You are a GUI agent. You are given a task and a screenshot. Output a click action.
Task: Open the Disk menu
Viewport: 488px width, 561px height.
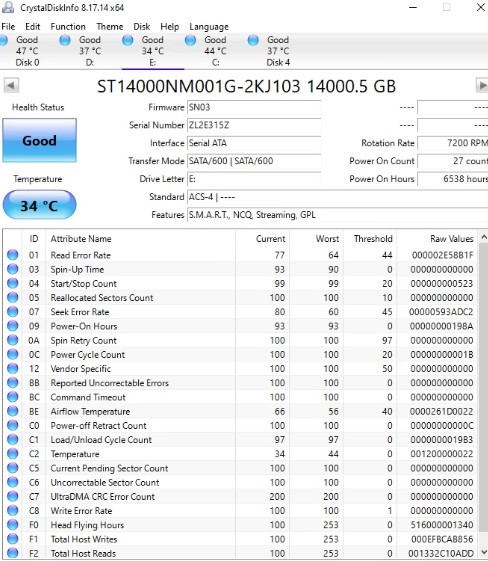(142, 26)
